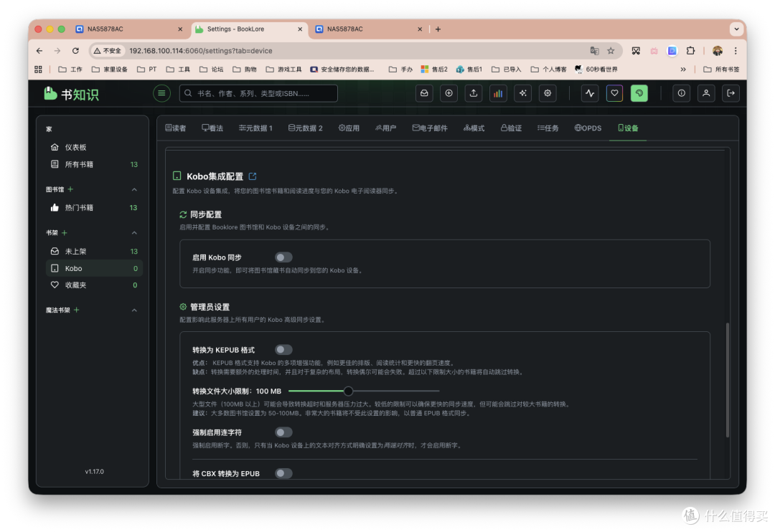Viewport: 775px width, 532px height.
Task: Add new library with plus icon
Action: [70, 189]
